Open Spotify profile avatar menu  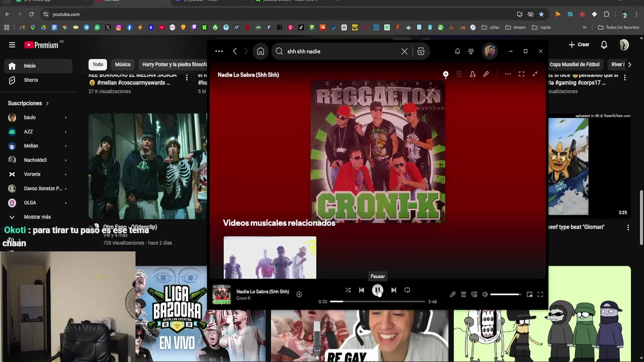click(x=490, y=51)
